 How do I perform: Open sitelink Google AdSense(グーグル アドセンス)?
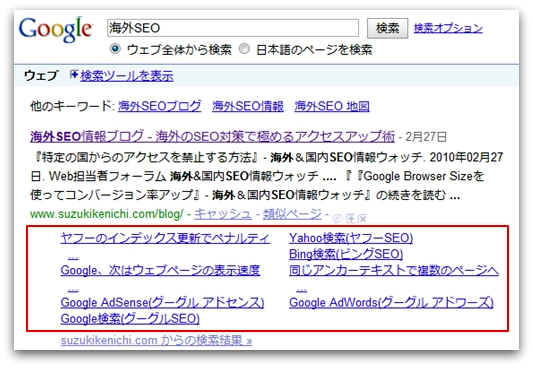(162, 302)
